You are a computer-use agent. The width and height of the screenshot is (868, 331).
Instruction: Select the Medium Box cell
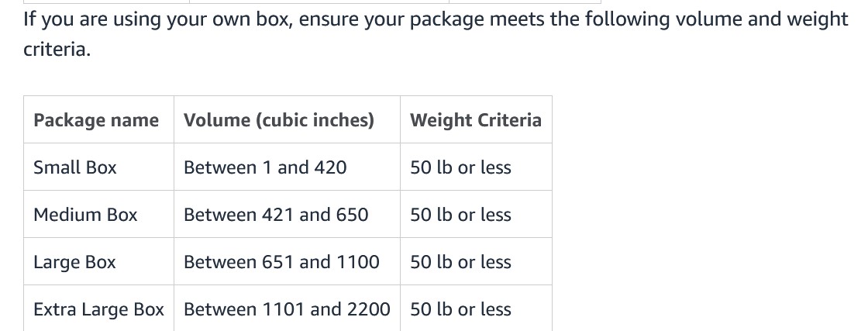98,214
